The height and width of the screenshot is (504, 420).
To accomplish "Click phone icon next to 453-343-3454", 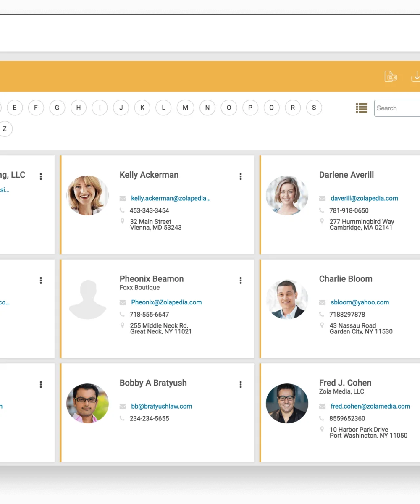I will click(122, 210).
